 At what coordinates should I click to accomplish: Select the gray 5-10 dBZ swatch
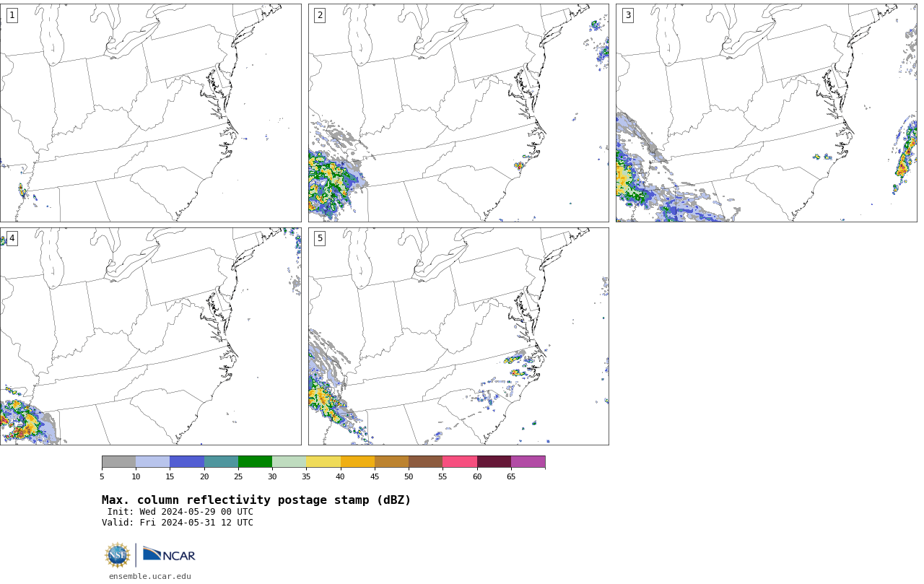(x=118, y=462)
